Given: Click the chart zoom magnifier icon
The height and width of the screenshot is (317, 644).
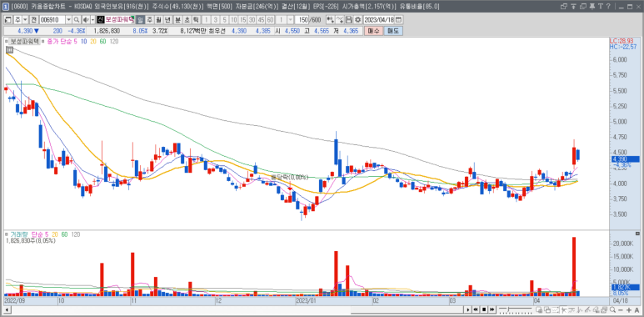Looking at the screenshot, I should pos(612,309).
